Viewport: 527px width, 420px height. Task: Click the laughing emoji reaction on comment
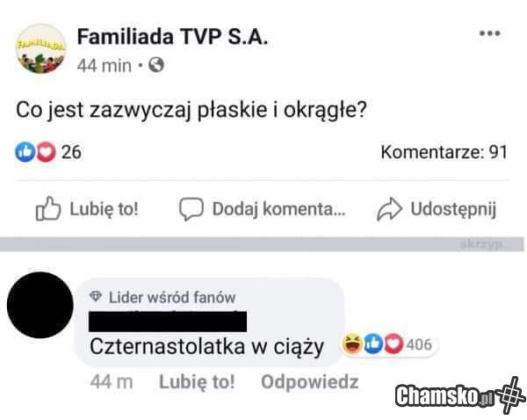pyautogui.click(x=352, y=344)
